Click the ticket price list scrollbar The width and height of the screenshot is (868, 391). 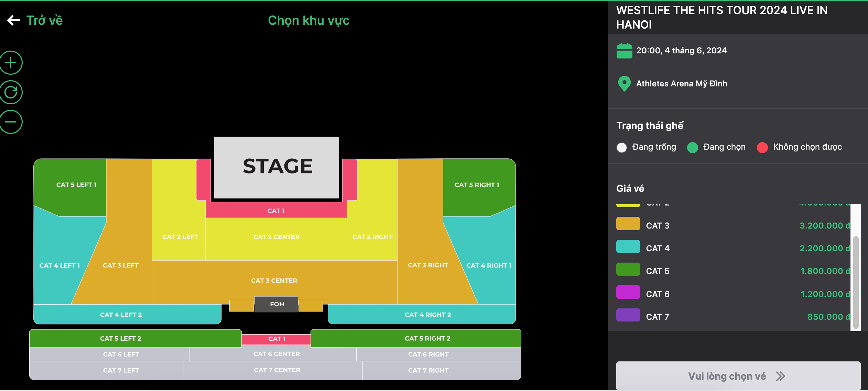click(x=856, y=282)
